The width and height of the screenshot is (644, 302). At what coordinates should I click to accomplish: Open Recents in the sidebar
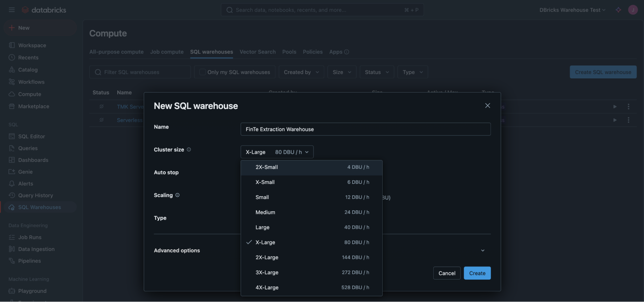coord(40,57)
